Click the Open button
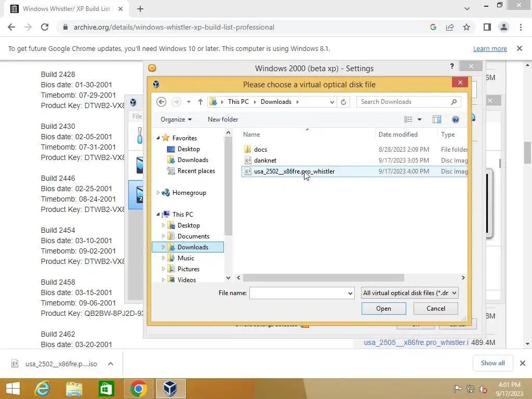532x399 pixels. coord(383,309)
